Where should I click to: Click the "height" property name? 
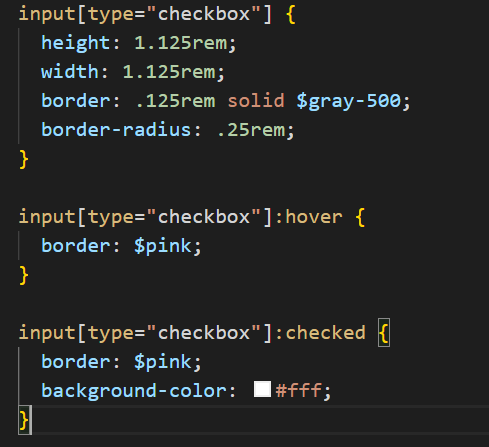click(76, 43)
